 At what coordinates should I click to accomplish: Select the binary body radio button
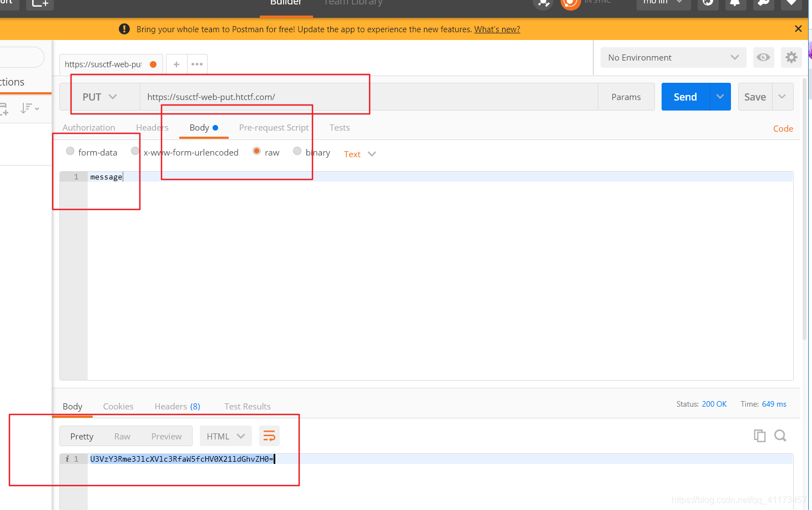297,151
